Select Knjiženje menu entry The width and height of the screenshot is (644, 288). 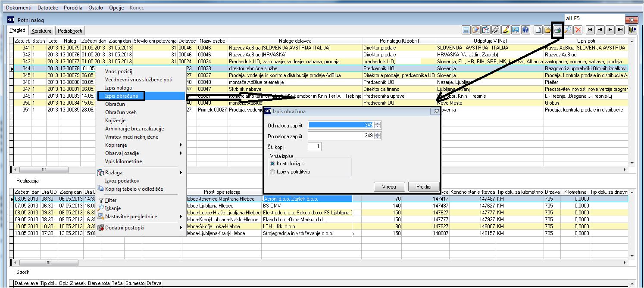141,121
